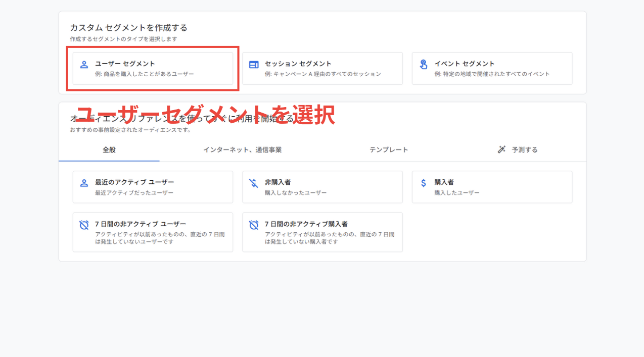Select the セッション セグメント card
Screen dimensions: 644x357
pos(323,69)
